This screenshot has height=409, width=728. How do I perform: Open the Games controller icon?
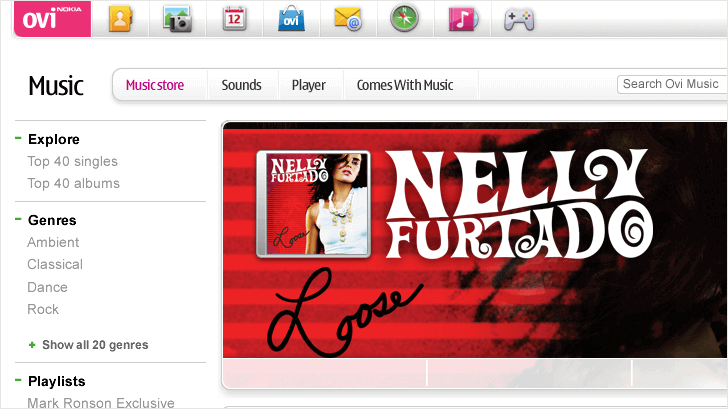click(518, 19)
